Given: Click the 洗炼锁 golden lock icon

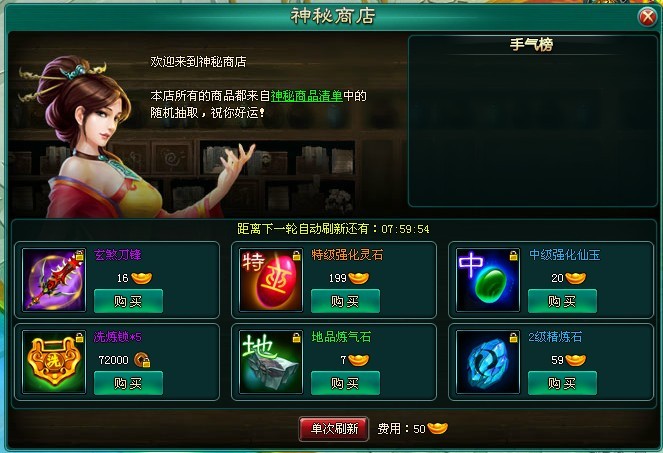Looking at the screenshot, I should (x=54, y=362).
